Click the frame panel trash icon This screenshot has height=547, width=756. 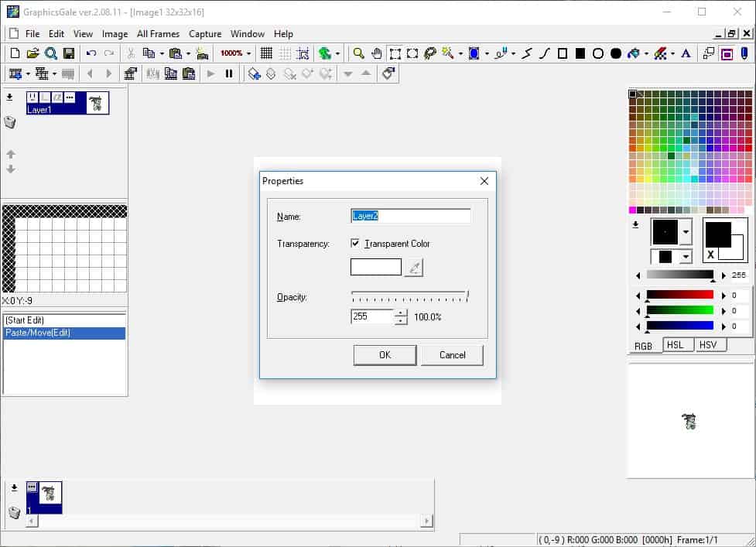click(x=15, y=512)
